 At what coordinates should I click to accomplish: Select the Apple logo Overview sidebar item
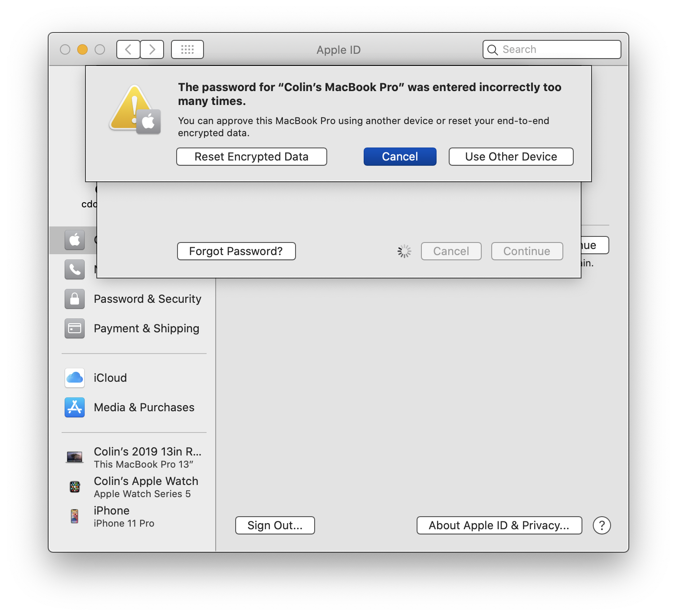pos(75,240)
